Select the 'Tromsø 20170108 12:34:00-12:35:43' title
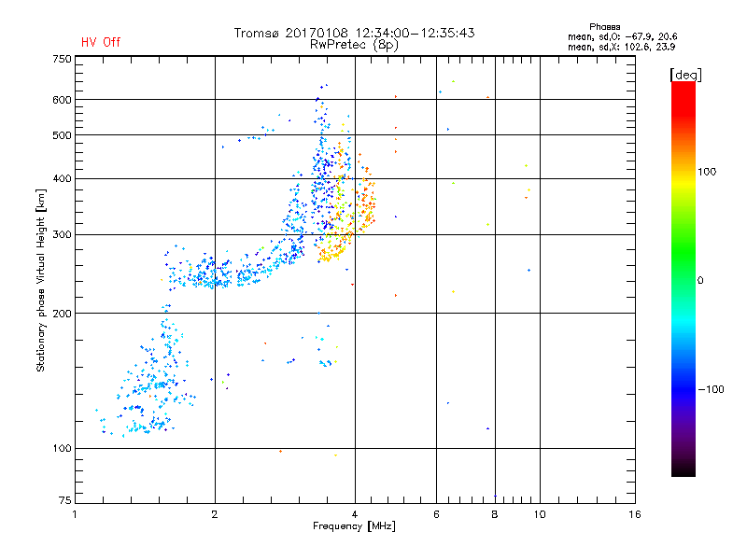The image size is (747, 560). click(354, 33)
